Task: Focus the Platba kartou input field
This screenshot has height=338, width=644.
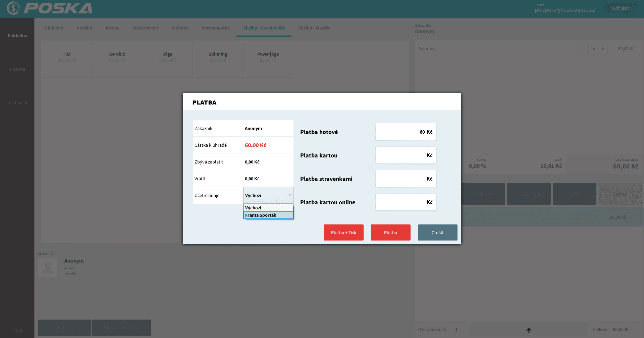Action: [406, 155]
